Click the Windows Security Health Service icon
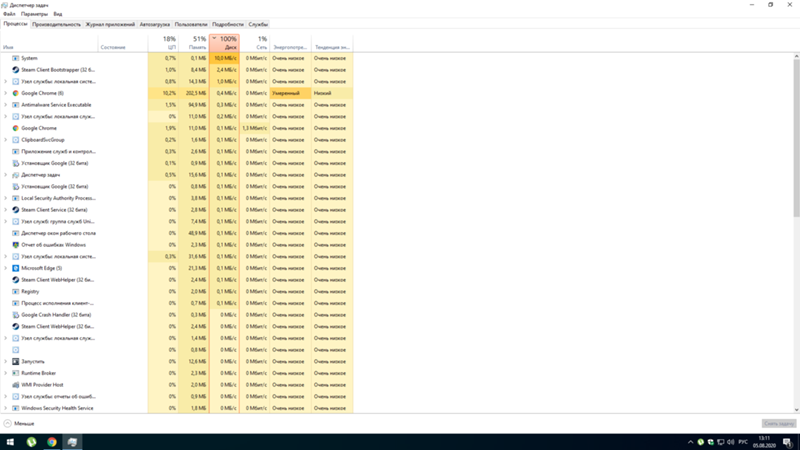Screen dimensions: 800x450 [x=16, y=408]
